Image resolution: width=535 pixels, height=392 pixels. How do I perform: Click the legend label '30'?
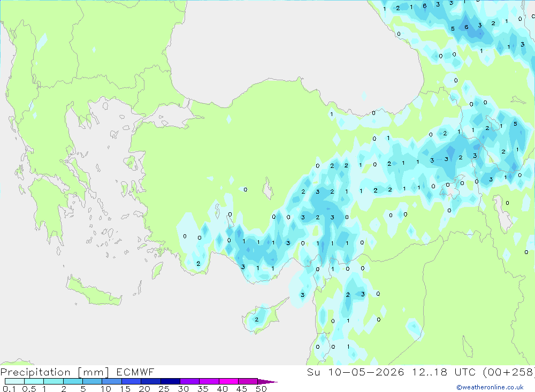183,389
